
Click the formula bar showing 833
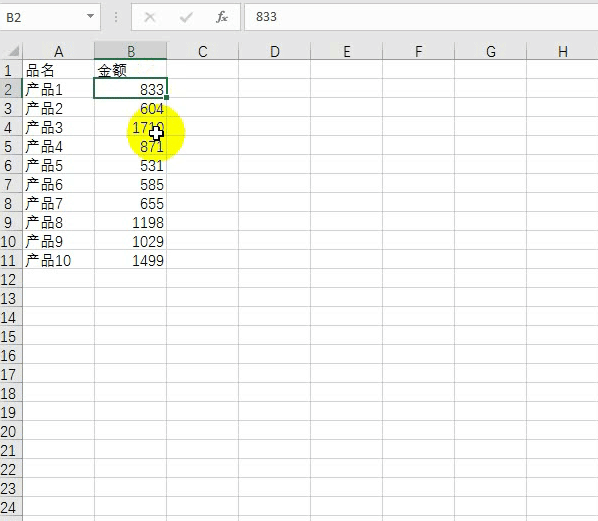point(421,17)
